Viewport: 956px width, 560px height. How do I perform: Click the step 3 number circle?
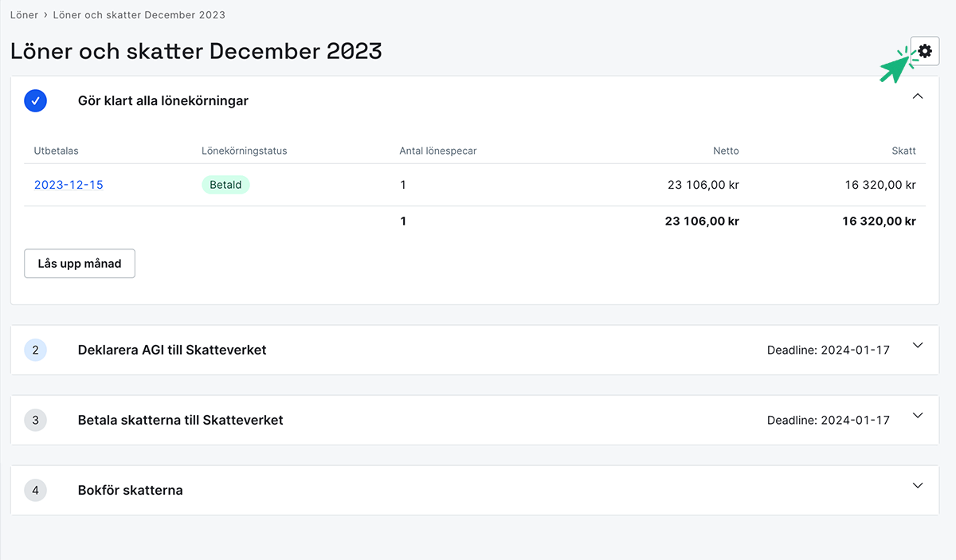click(x=36, y=420)
